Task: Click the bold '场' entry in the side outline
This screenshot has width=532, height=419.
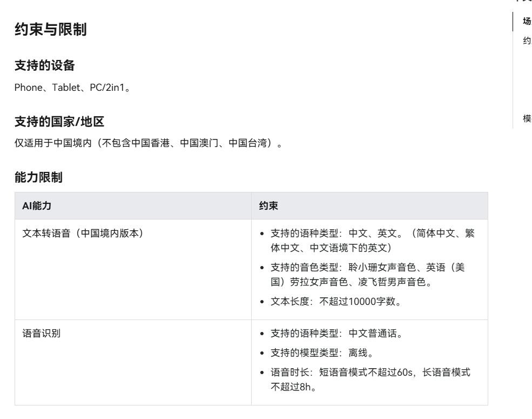Action: (x=527, y=22)
